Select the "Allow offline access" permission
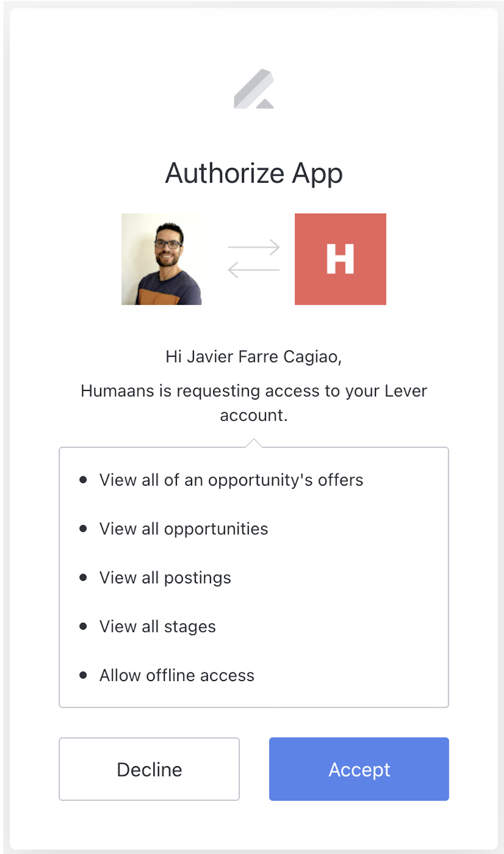Viewport: 504px width, 854px height. pyautogui.click(x=177, y=676)
